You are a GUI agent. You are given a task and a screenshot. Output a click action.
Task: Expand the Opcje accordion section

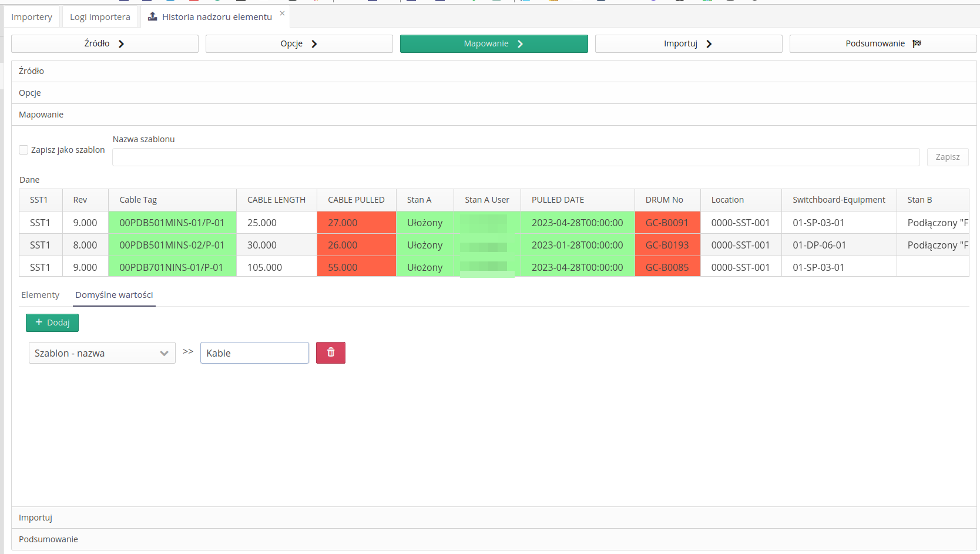tap(30, 92)
